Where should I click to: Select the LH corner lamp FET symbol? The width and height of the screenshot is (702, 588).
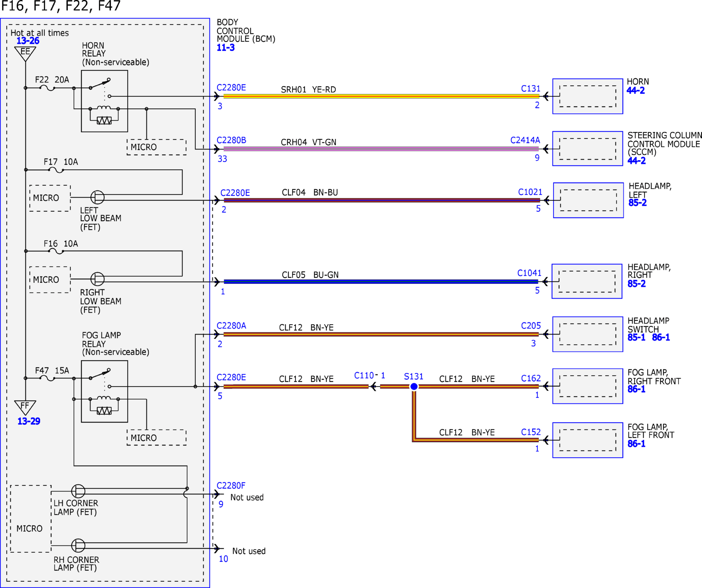(x=78, y=491)
